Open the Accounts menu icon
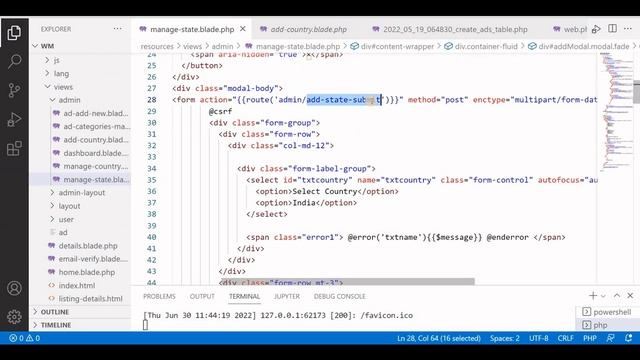The width and height of the screenshot is (640, 360). [14, 288]
